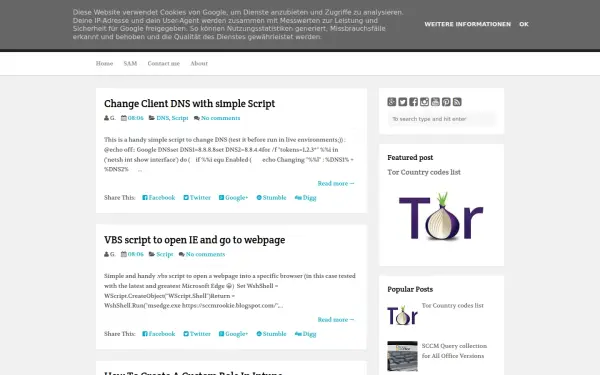Open the SAM menu item
The height and width of the screenshot is (375, 600).
(130, 64)
